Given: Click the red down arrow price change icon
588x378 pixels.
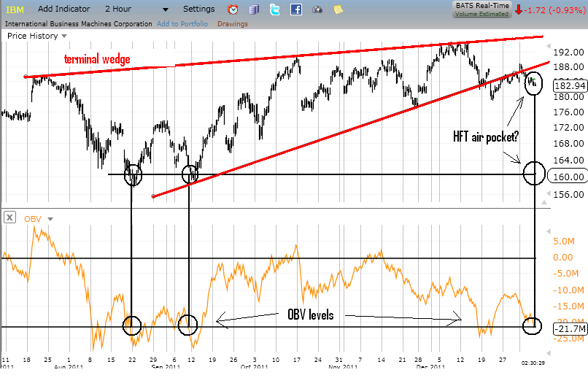Looking at the screenshot, I should click(519, 10).
